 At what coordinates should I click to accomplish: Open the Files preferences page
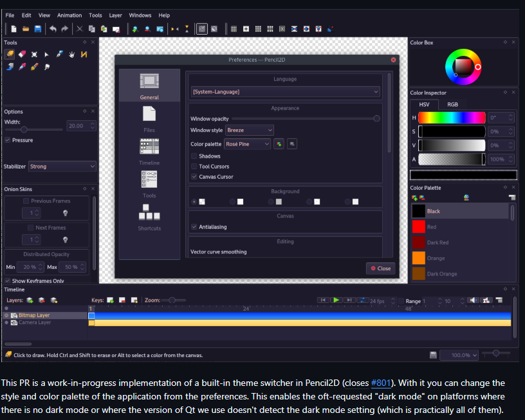click(149, 119)
